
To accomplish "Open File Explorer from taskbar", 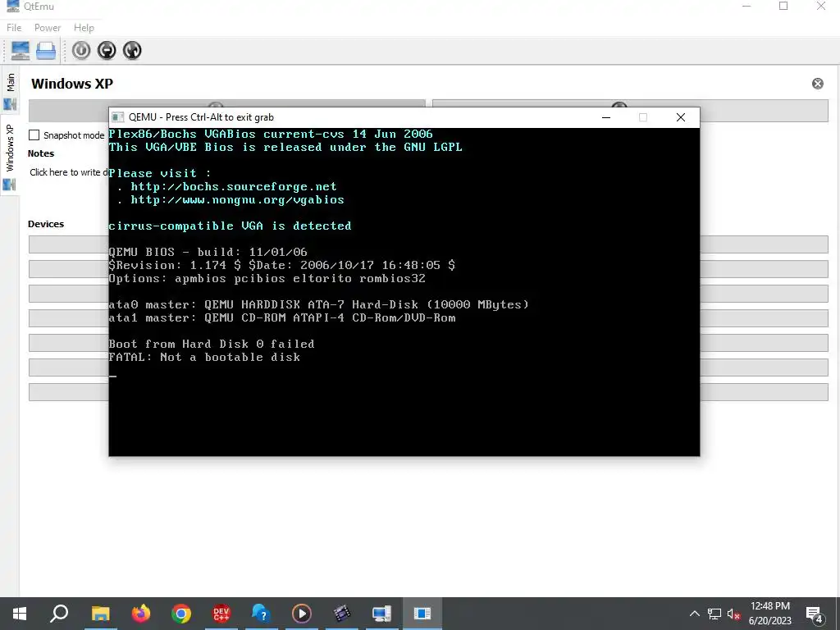I will pos(100,614).
